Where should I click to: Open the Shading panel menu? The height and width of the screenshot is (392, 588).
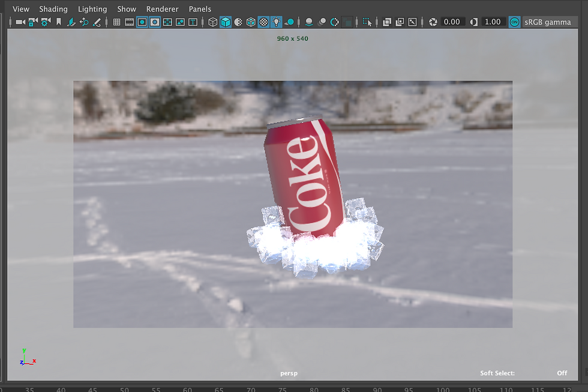pyautogui.click(x=53, y=9)
